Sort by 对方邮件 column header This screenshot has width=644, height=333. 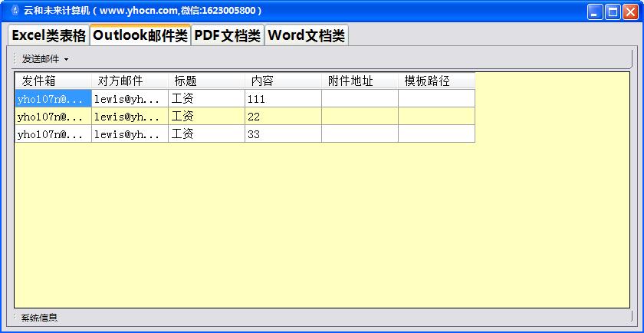[130, 81]
